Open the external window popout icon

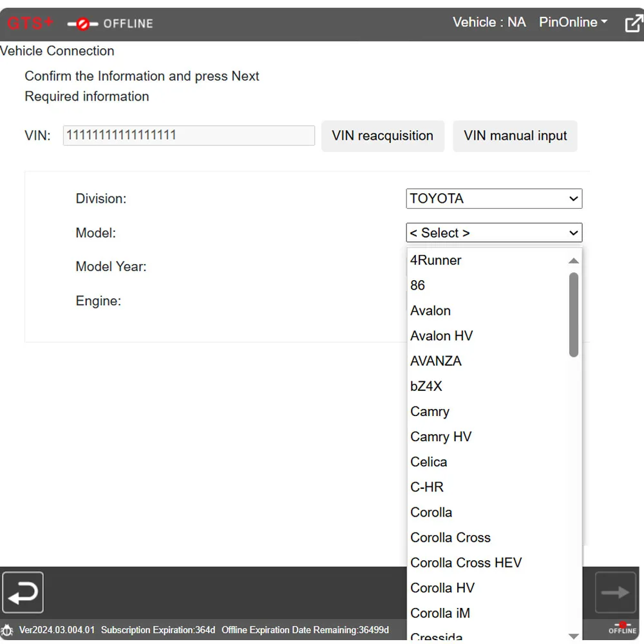634,23
